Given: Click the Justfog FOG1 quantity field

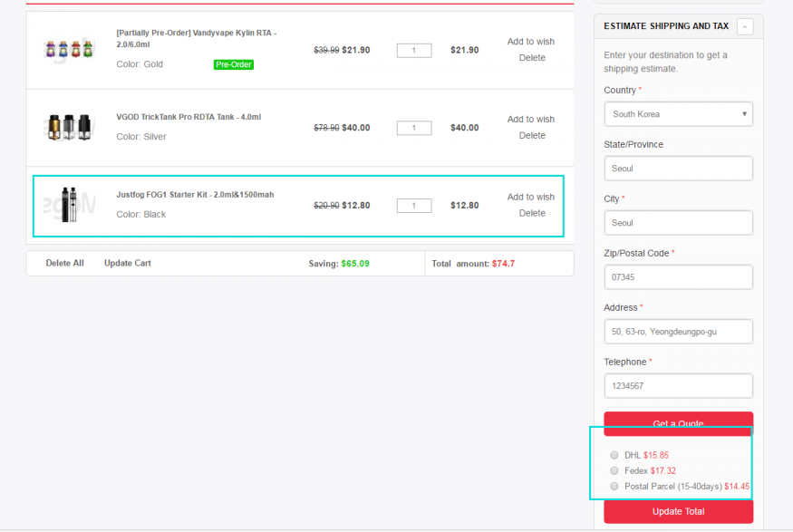Looking at the screenshot, I should point(413,206).
